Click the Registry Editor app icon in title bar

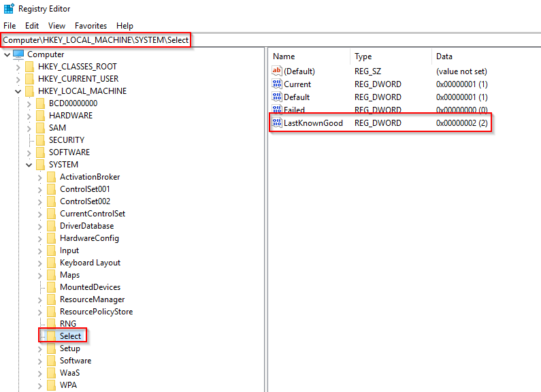(8, 9)
